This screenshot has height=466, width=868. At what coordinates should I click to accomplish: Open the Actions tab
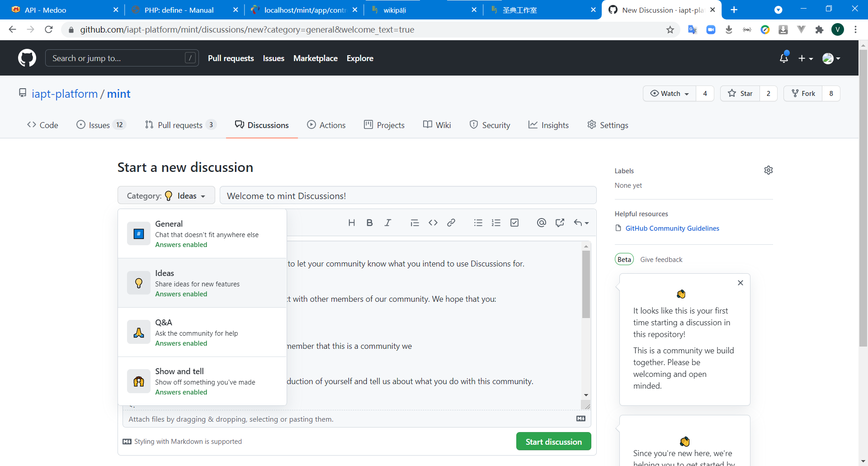326,125
